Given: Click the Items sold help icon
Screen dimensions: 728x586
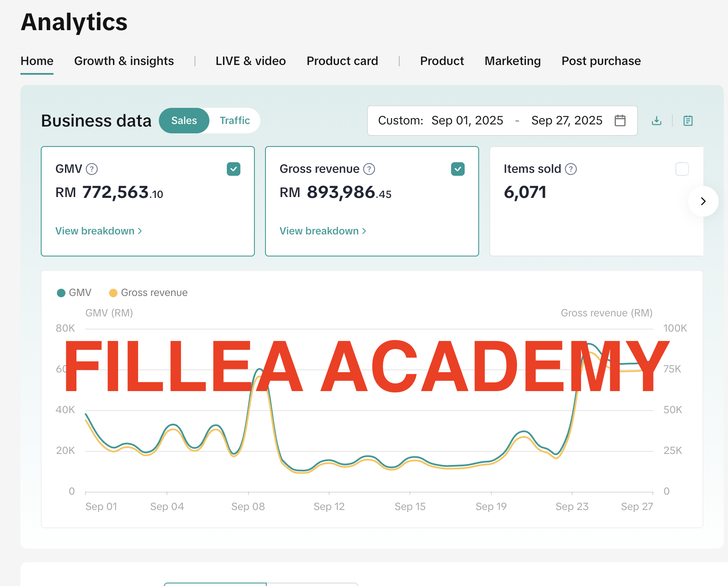Looking at the screenshot, I should pyautogui.click(x=571, y=169).
